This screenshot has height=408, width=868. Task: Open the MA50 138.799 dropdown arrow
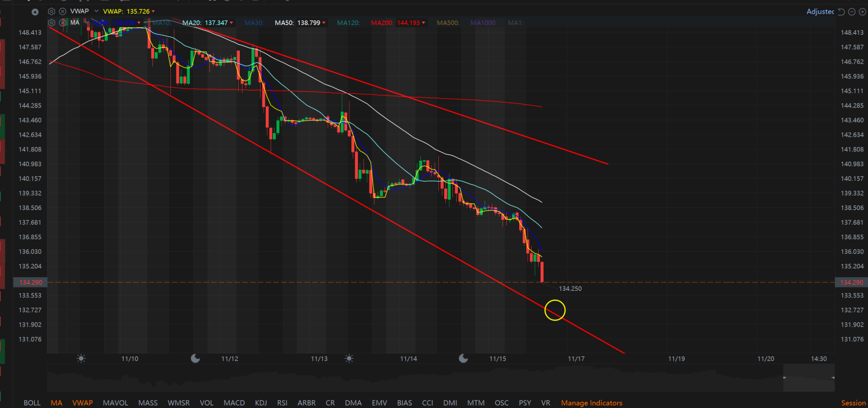324,23
